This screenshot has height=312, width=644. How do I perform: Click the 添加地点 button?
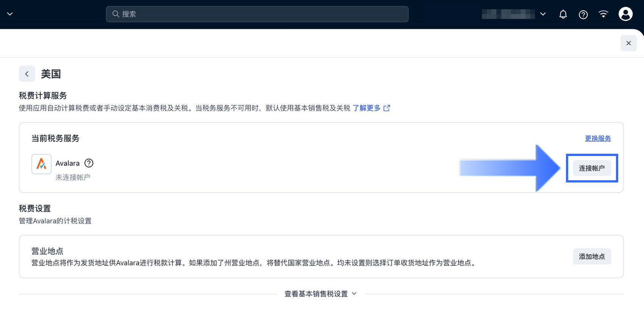point(592,256)
